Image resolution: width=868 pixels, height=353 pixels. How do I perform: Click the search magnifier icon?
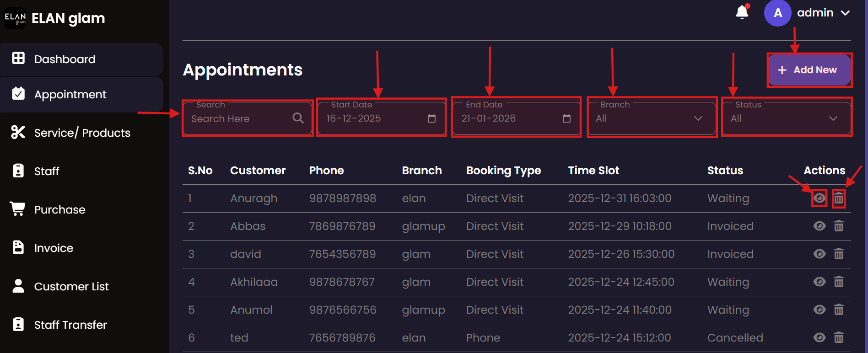pos(298,118)
